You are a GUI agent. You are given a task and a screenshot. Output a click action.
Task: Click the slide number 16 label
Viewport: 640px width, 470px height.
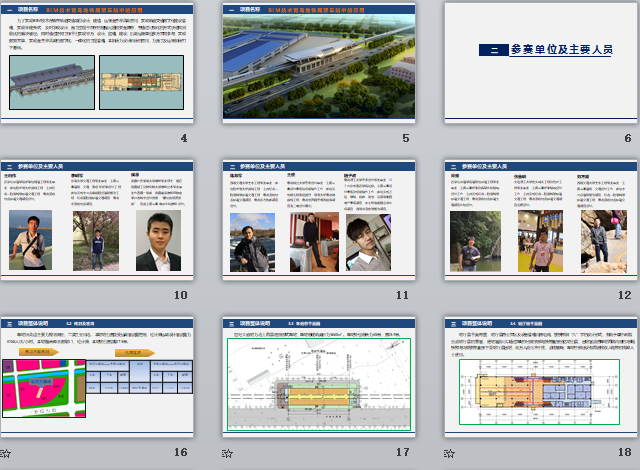(180, 452)
